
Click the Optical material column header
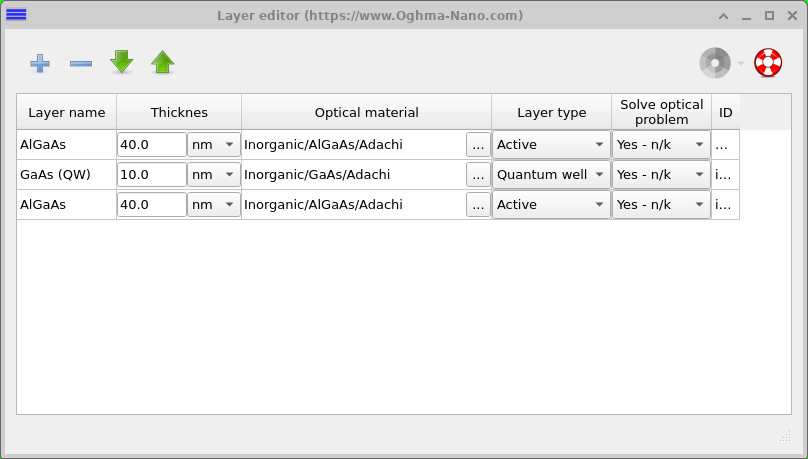[366, 112]
